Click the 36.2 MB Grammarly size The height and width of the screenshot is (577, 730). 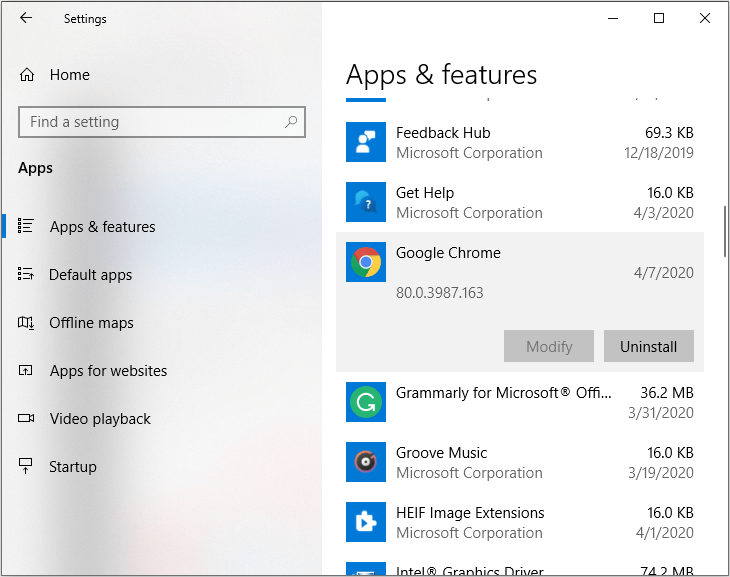click(x=667, y=393)
